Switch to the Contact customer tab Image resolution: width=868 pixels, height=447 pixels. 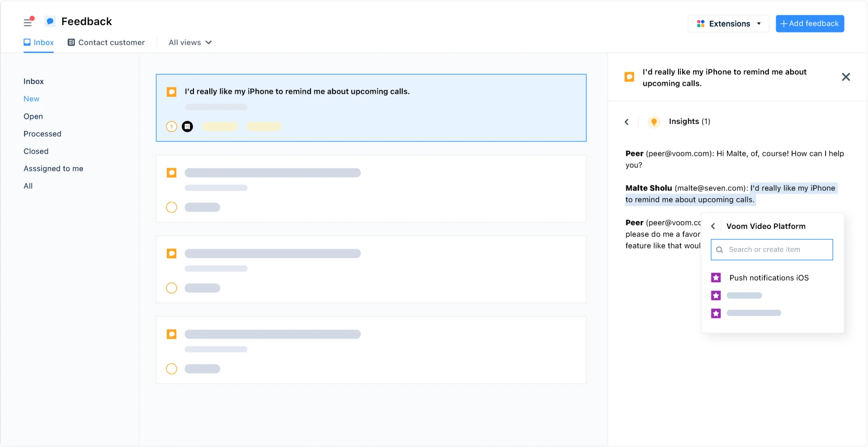pyautogui.click(x=106, y=42)
